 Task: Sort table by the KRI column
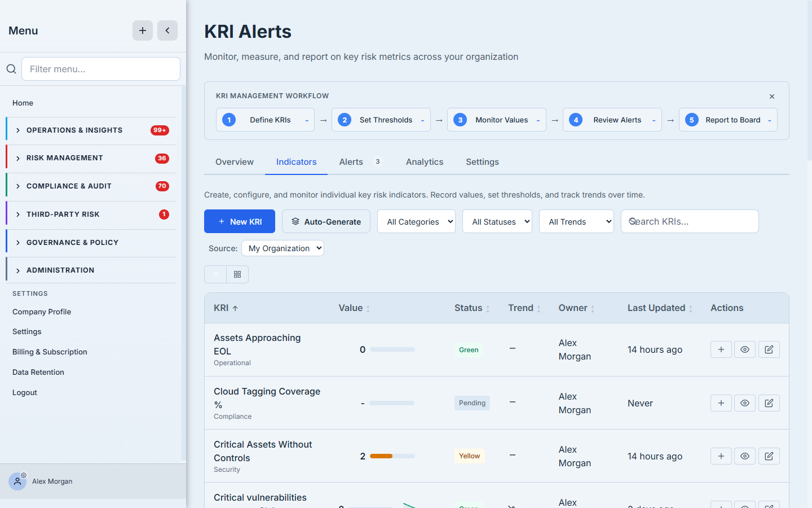[x=226, y=308]
